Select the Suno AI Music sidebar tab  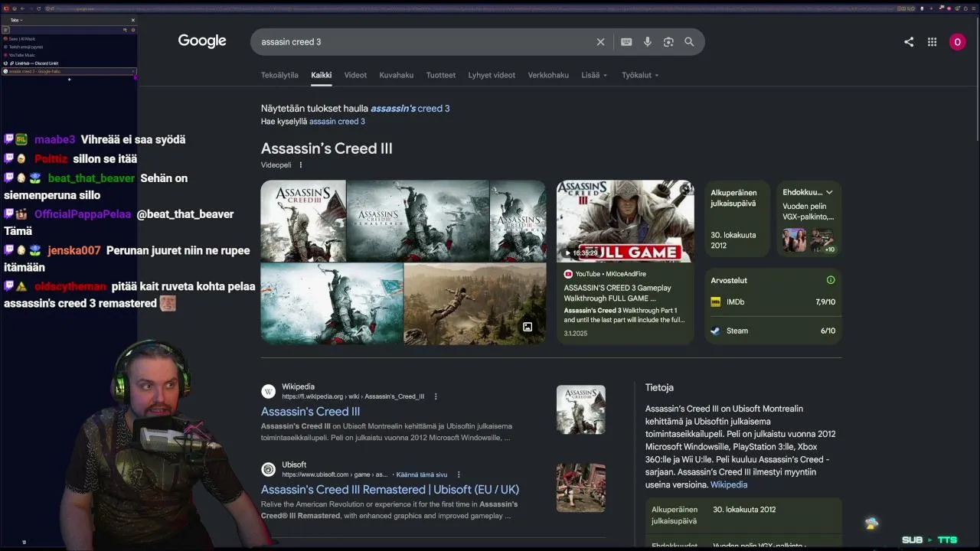69,38
